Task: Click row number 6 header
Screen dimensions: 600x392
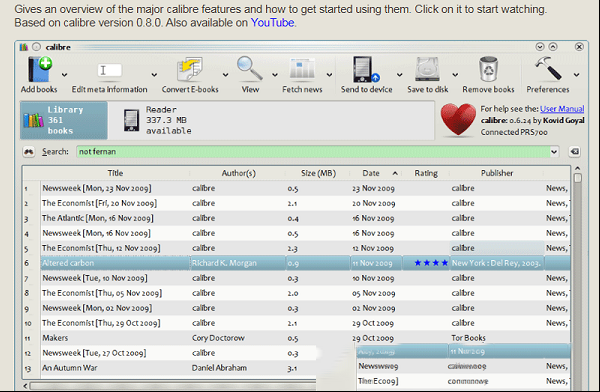Action: click(27, 263)
